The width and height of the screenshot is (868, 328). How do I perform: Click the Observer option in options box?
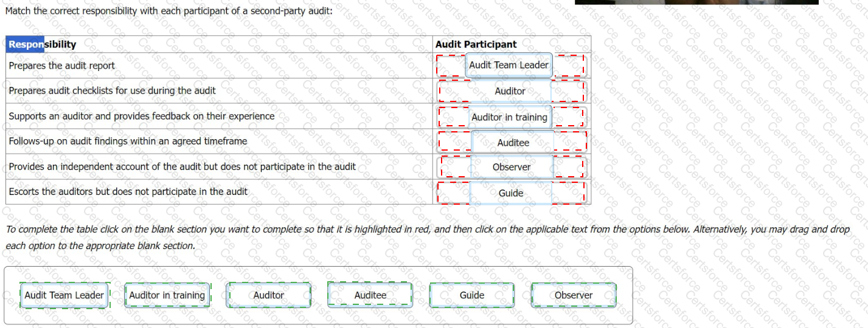click(574, 295)
